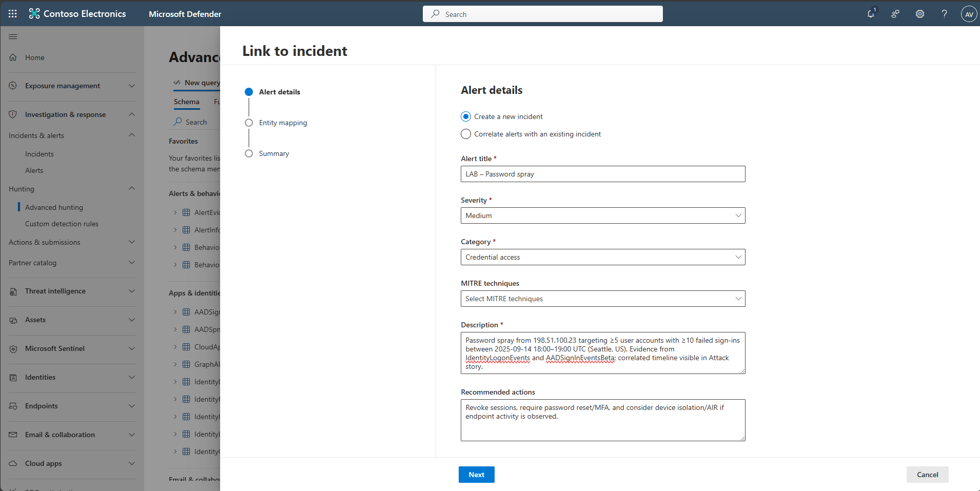This screenshot has width=980, height=491.
Task: Click the New query tab icon
Action: [177, 83]
